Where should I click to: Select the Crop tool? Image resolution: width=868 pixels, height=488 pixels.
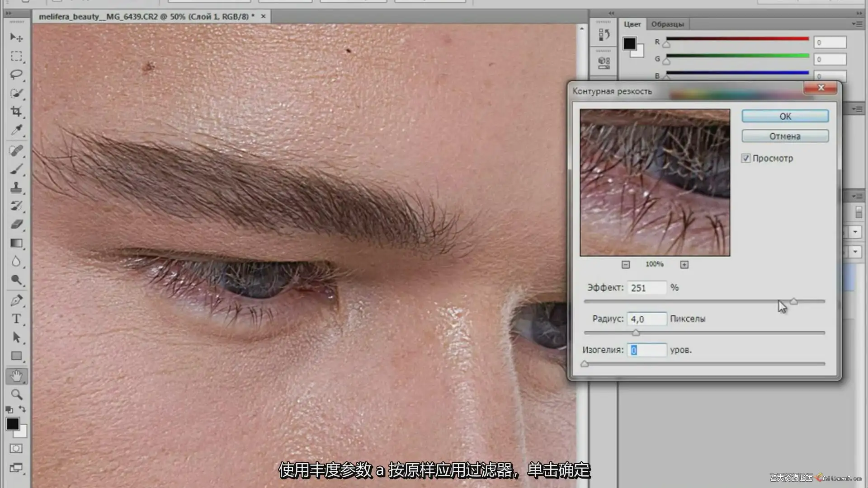(16, 112)
